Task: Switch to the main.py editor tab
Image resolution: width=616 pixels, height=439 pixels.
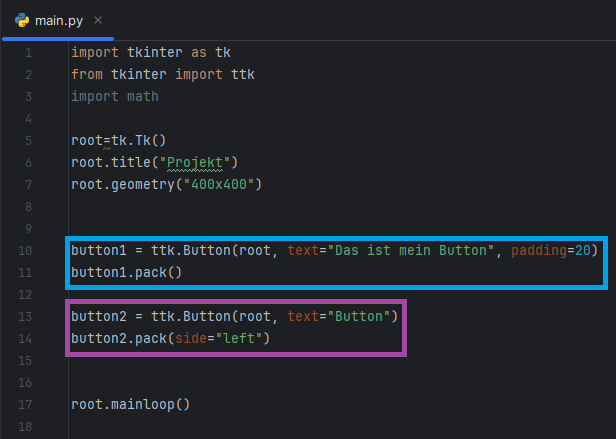Action: click(x=59, y=20)
